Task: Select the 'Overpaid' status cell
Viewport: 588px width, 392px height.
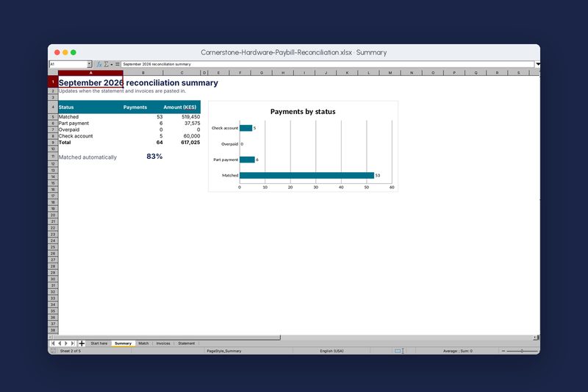Action: (x=90, y=129)
